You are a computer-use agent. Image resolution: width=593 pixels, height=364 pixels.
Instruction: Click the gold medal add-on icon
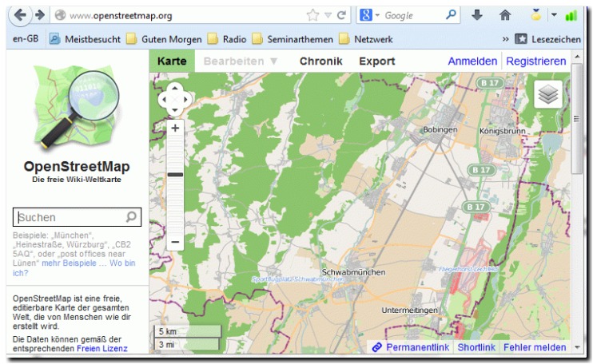pos(535,15)
